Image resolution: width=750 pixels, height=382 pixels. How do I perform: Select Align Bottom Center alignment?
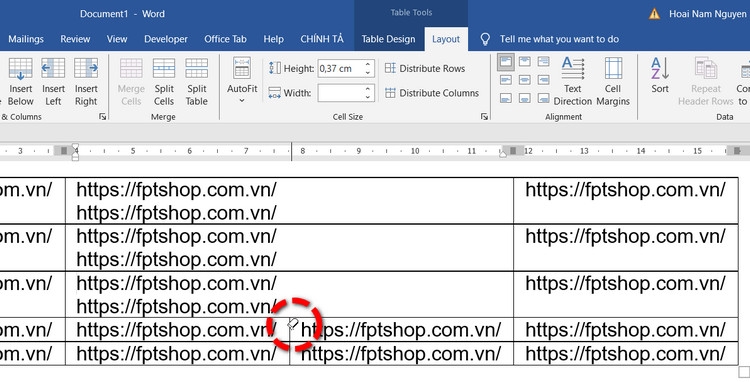[525, 98]
